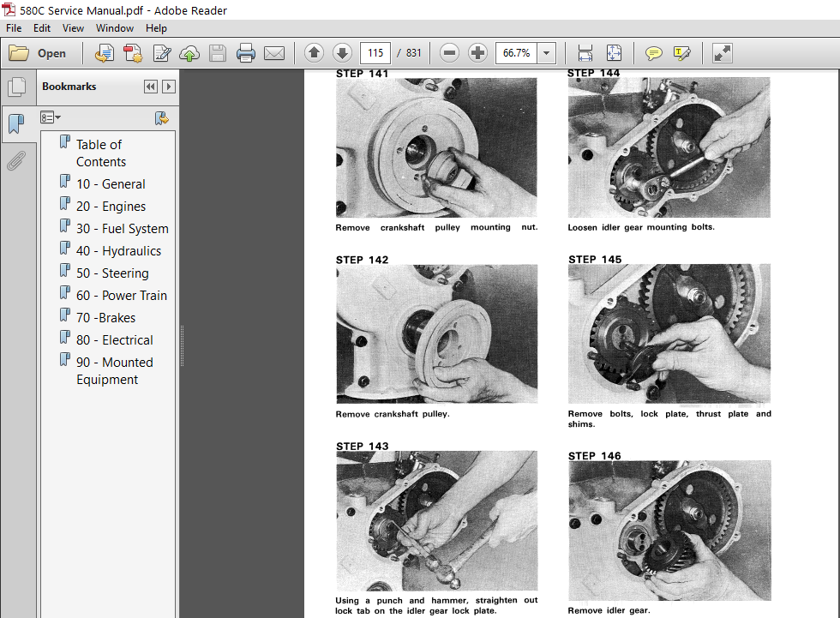Select the highlight text tool
Viewport: 840px width, 618px height.
click(681, 53)
